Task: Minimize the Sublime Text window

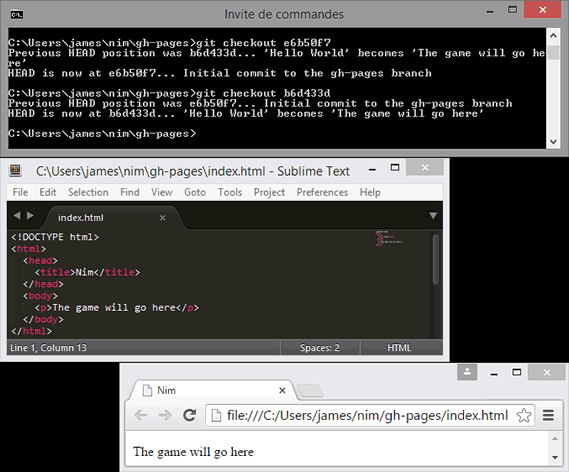Action: coord(372,169)
